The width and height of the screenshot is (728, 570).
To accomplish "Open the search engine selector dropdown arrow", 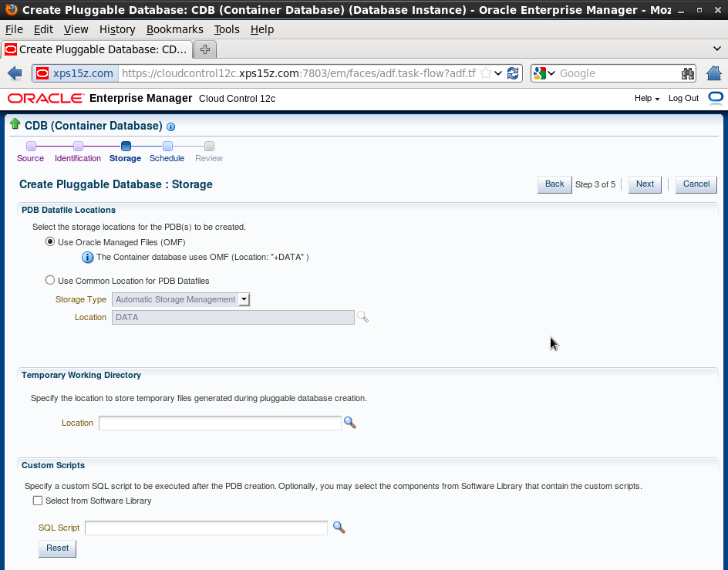I will tap(551, 73).
